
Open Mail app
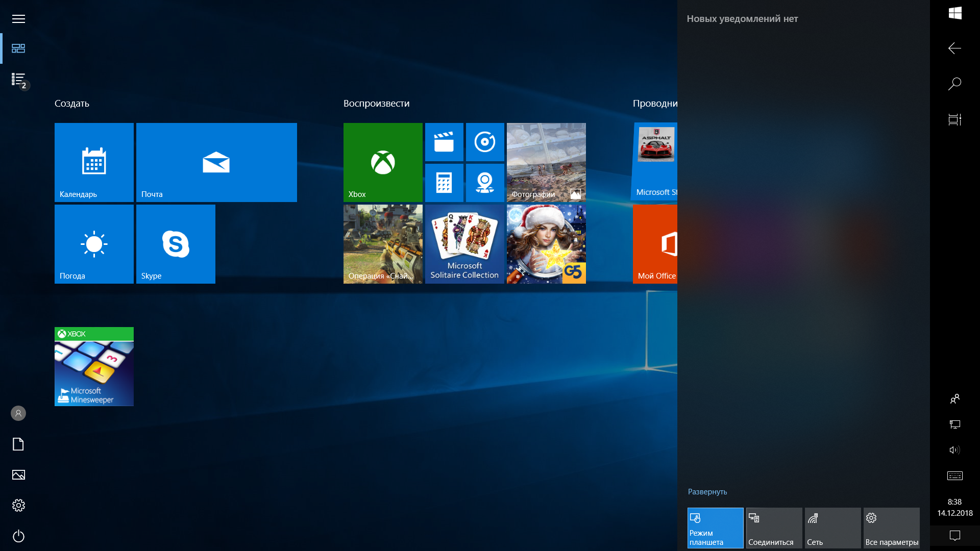coord(216,162)
